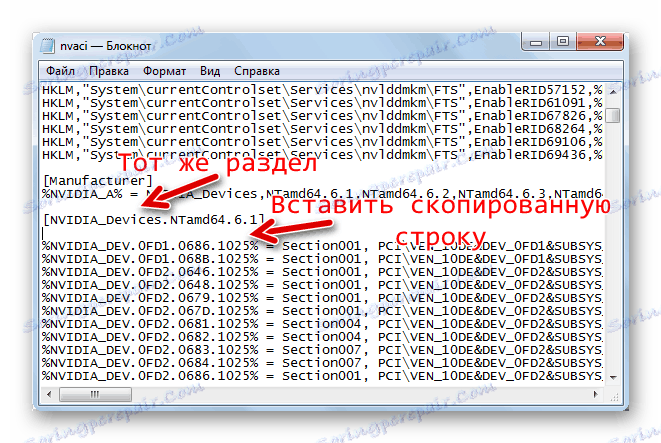This screenshot has height=443, width=661.
Task: Click the window resize grip corner
Action: coord(614,396)
